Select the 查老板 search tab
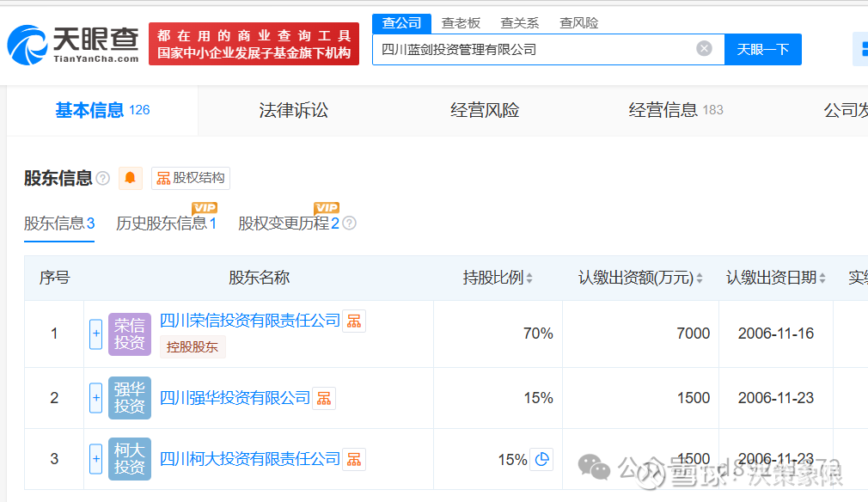This screenshot has width=868, height=502. pos(462,23)
